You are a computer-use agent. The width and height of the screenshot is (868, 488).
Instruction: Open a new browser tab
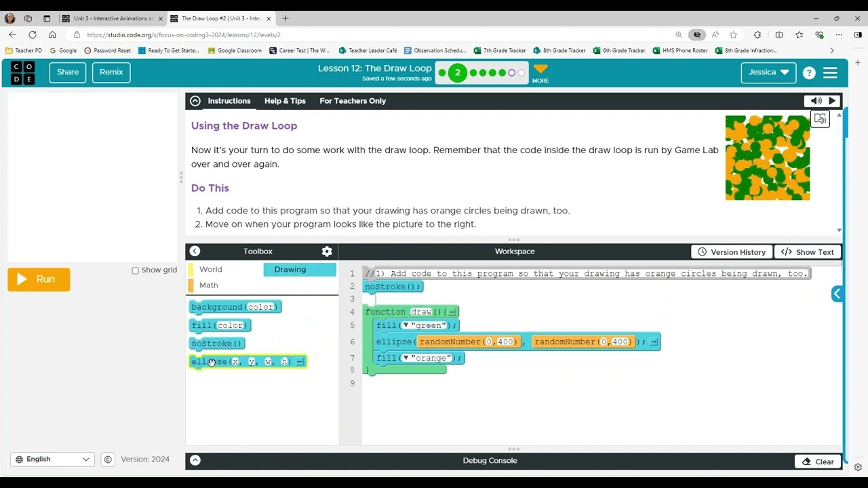[285, 18]
